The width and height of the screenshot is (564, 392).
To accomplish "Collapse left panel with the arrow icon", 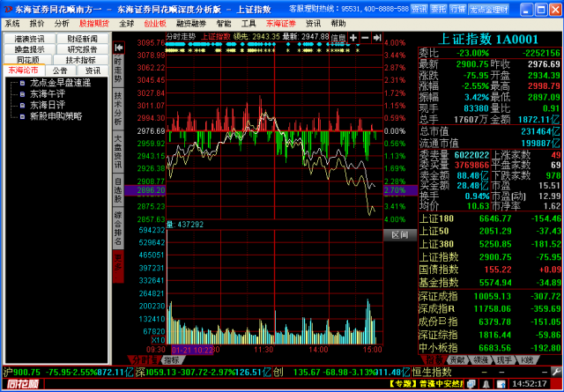I will [x=119, y=48].
